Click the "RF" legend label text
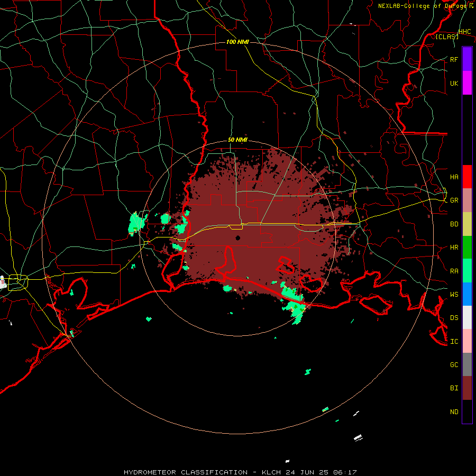Viewport: 476px width, 476px height. 454,59
